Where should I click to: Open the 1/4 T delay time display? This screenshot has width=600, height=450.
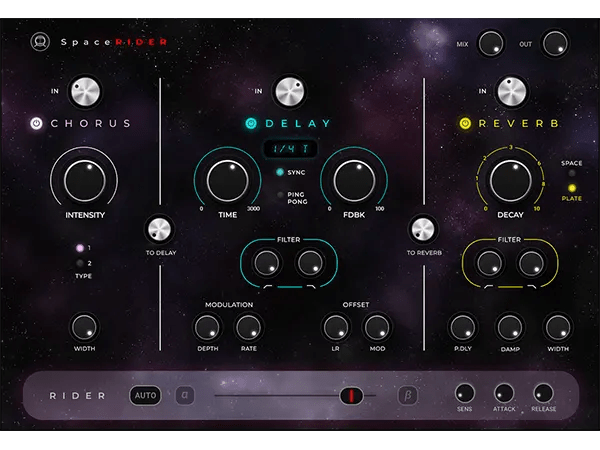coord(290,149)
